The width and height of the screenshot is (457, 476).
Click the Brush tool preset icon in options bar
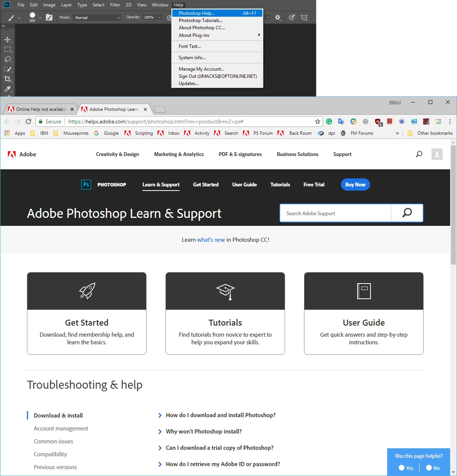[x=12, y=17]
